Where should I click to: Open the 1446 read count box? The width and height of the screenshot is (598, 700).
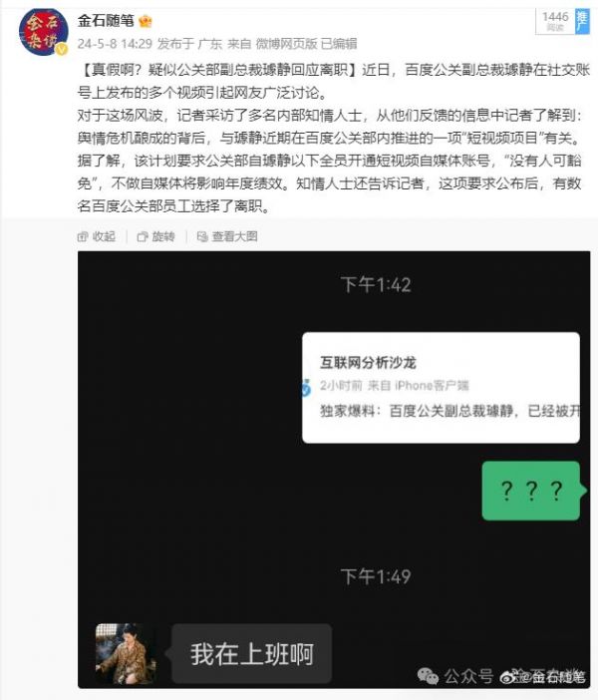(x=555, y=21)
